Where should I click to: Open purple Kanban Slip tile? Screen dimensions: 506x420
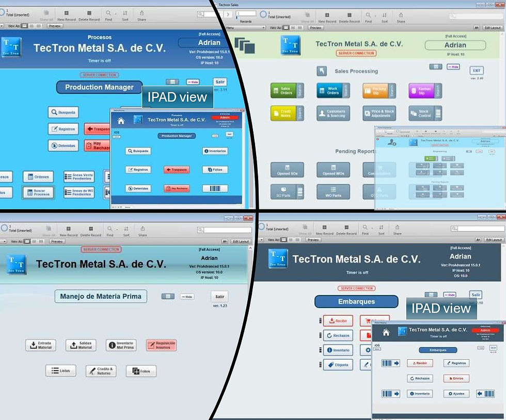421,91
